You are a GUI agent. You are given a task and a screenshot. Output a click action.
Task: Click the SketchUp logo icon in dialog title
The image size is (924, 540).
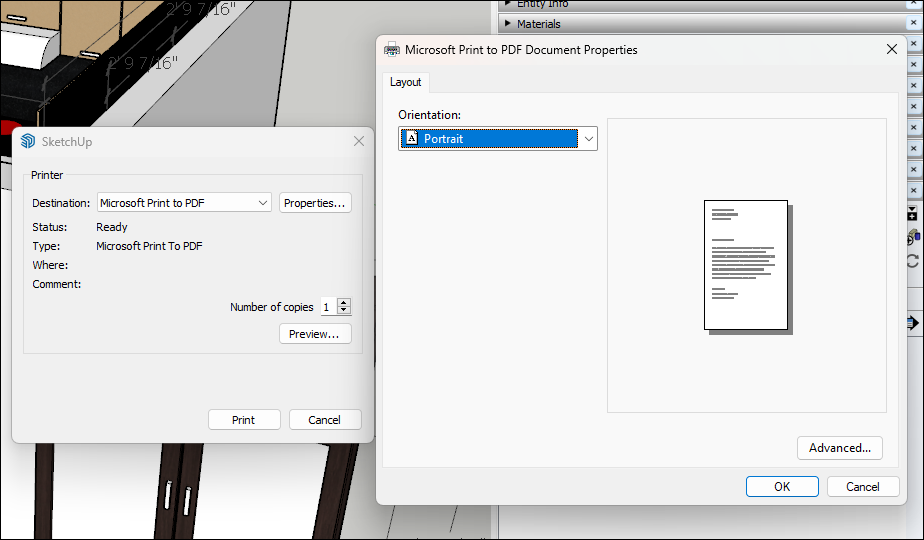28,141
